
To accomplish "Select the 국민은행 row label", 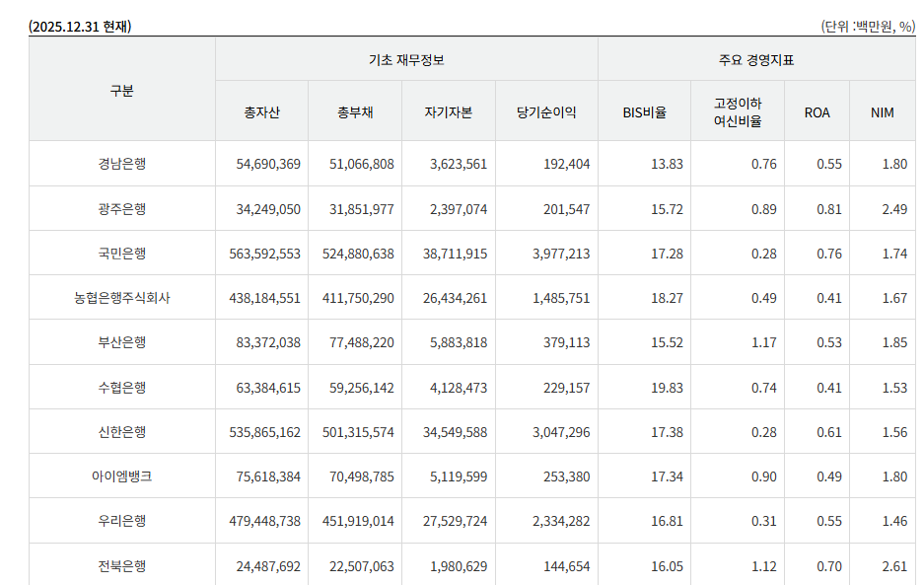I will (122, 253).
